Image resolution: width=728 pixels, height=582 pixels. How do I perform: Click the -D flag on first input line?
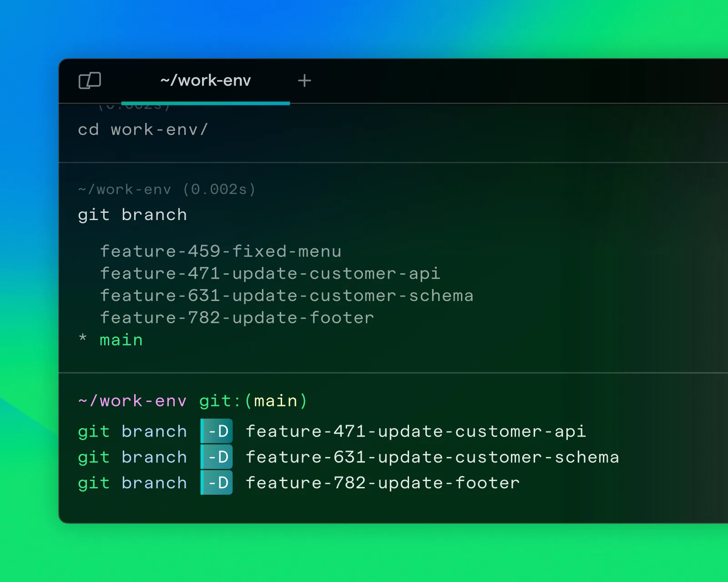click(x=217, y=431)
